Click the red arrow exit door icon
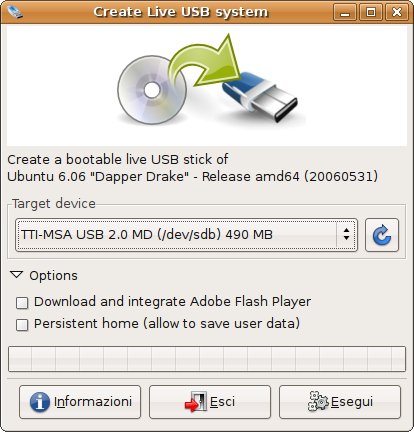The image size is (414, 432). pyautogui.click(x=196, y=402)
